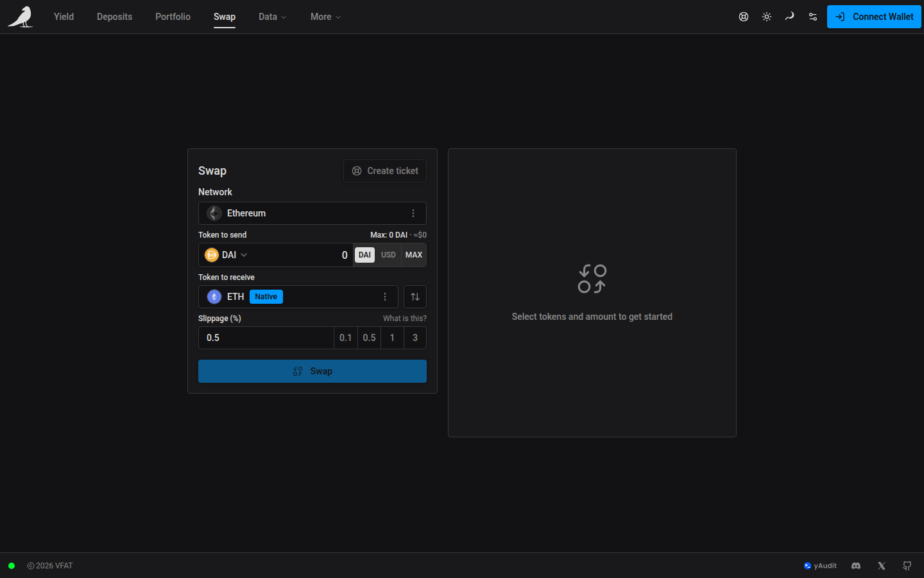The height and width of the screenshot is (578, 924).
Task: Open the Ethereum network selector
Action: click(312, 213)
